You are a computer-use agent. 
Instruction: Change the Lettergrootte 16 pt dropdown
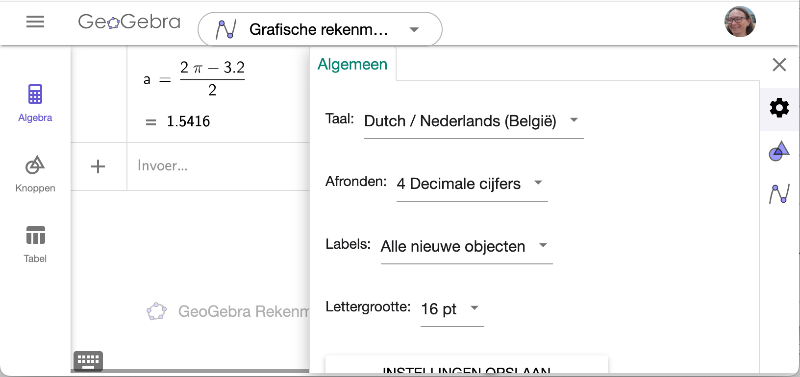click(x=452, y=309)
